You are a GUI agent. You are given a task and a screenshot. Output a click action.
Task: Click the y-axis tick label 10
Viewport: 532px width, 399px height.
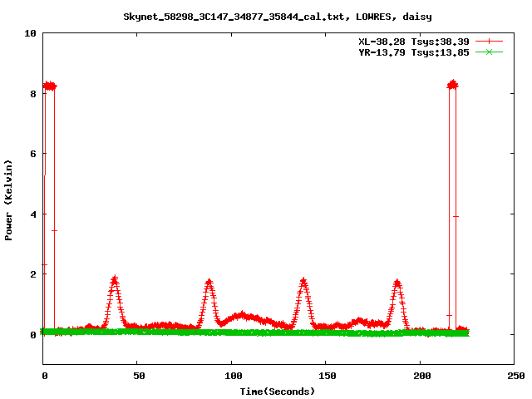pos(30,33)
